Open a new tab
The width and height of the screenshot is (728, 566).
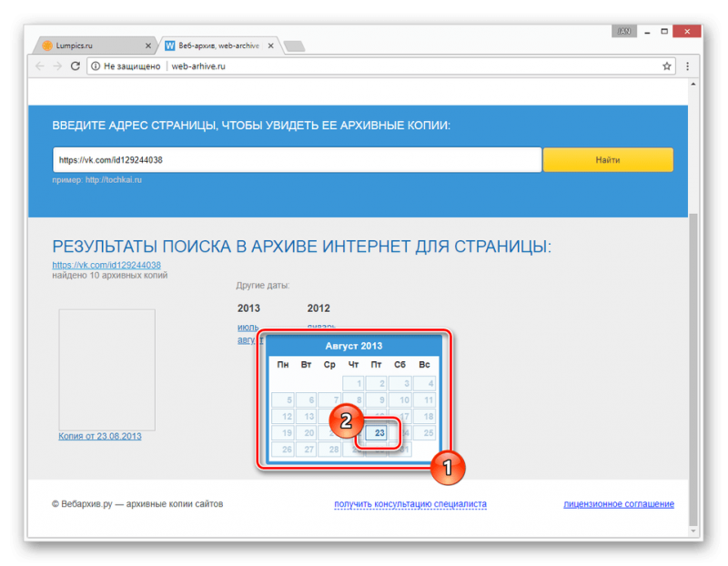[294, 46]
